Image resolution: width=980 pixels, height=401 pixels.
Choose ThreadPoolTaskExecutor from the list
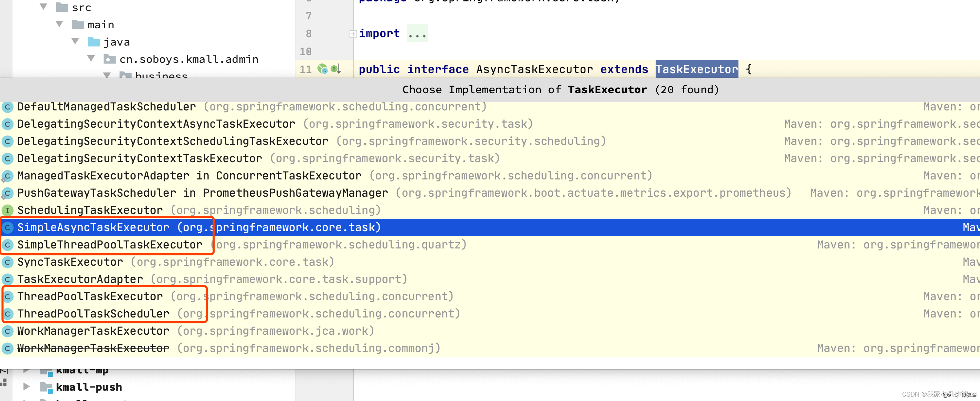(90, 296)
